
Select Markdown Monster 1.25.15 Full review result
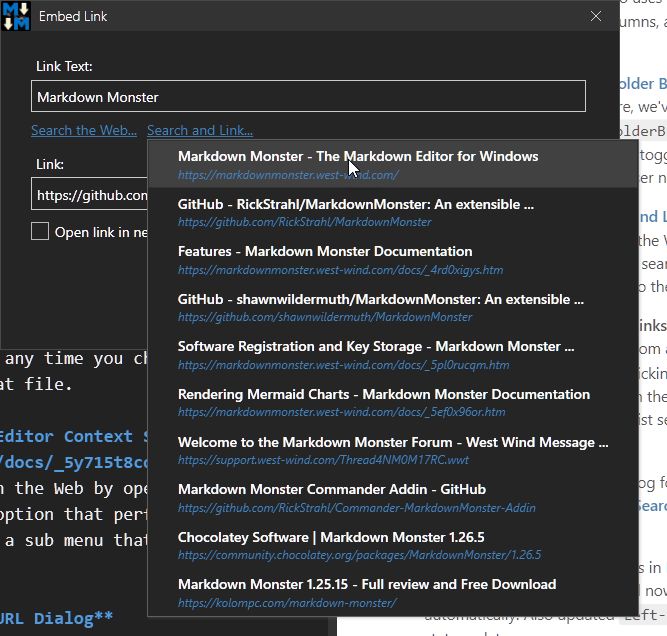393,593
